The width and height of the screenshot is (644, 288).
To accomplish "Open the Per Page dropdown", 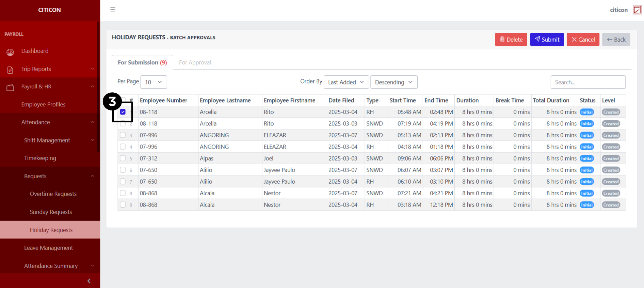I will point(154,82).
